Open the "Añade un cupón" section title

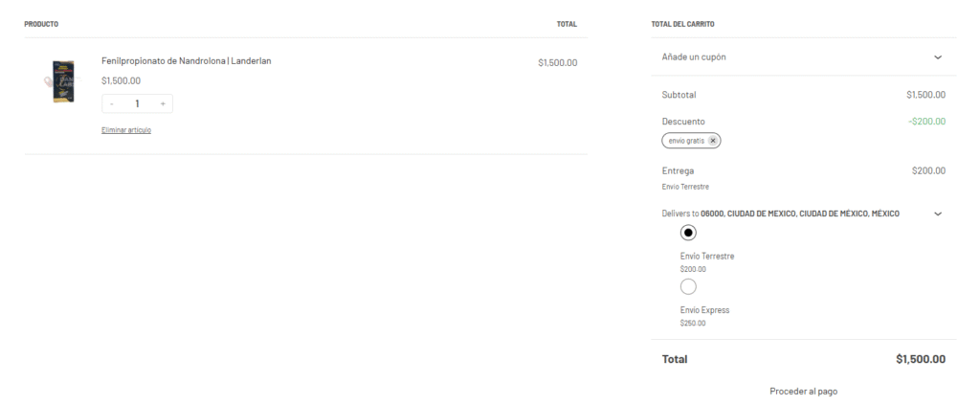694,57
